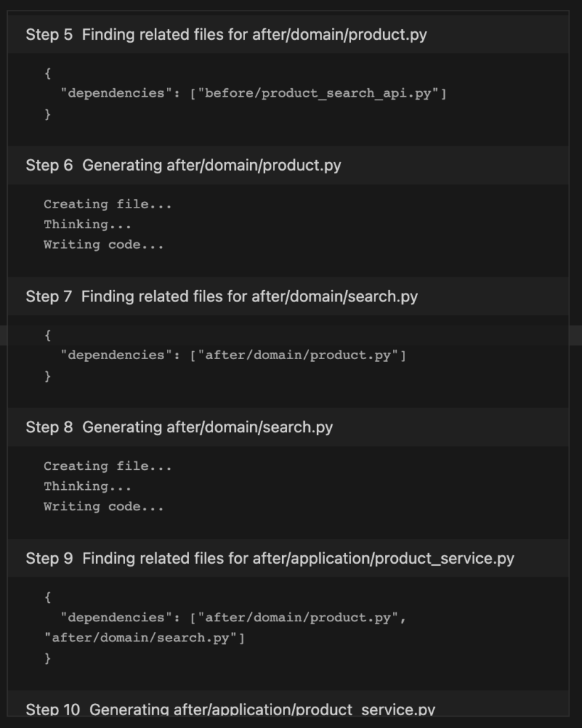
Task: Click the "after/domain/search.py" dependency in Step 9
Action: (141, 638)
